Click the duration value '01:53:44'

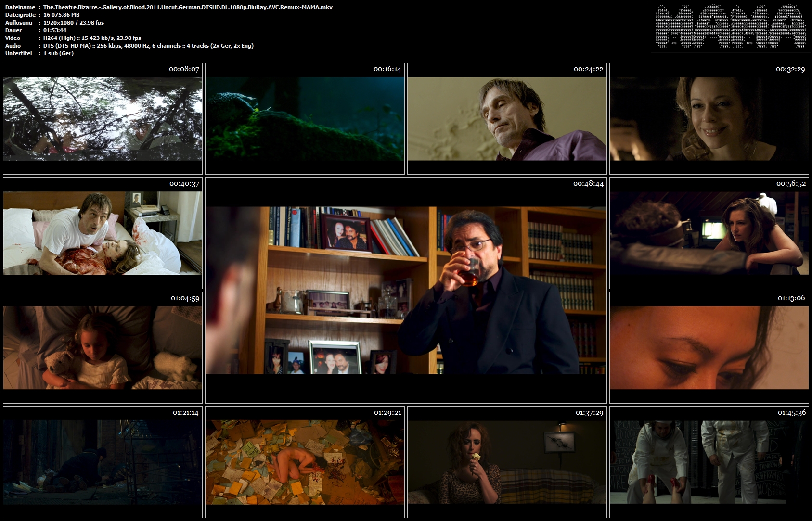click(x=55, y=30)
